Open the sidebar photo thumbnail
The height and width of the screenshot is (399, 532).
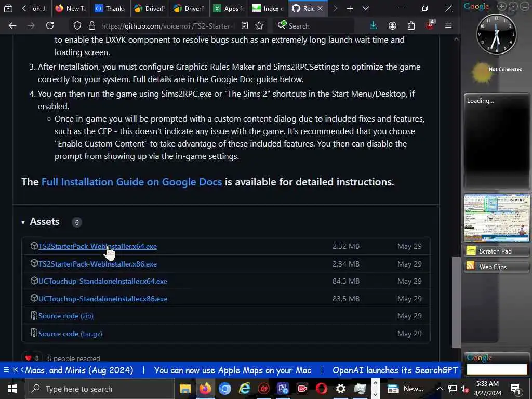497,218
